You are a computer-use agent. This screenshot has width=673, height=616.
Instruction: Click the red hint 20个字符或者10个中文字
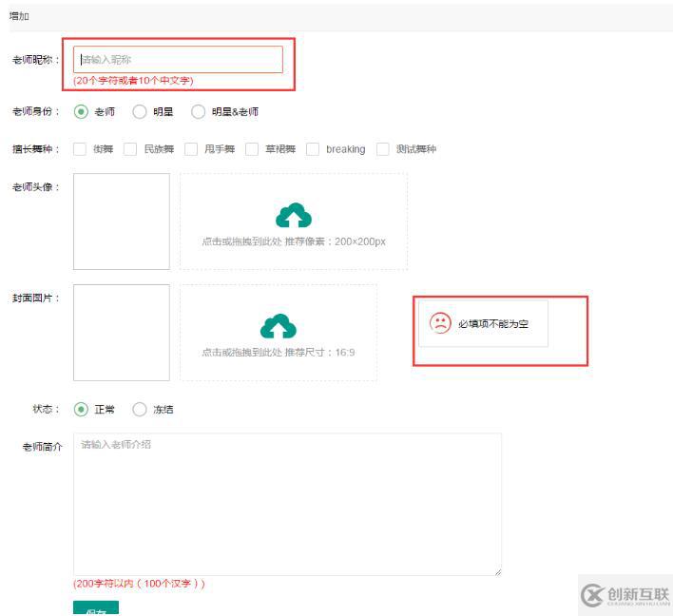133,80
